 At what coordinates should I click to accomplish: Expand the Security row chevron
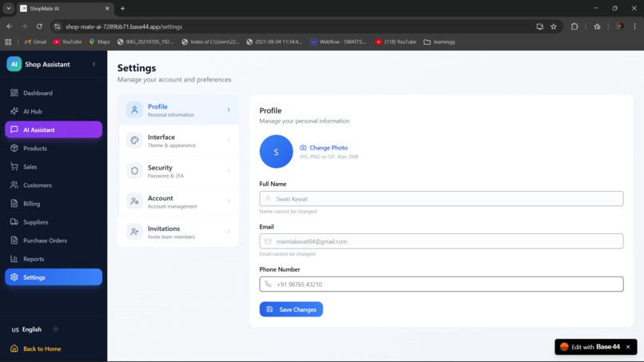229,170
